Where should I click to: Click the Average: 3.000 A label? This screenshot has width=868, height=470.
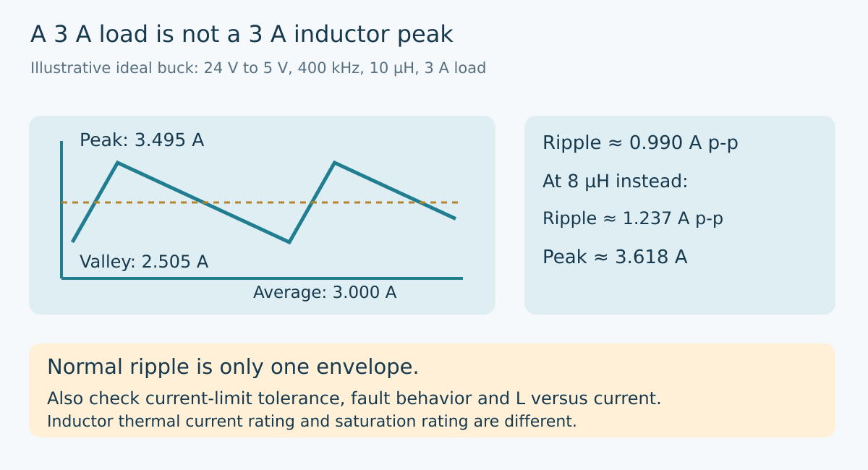tap(325, 293)
